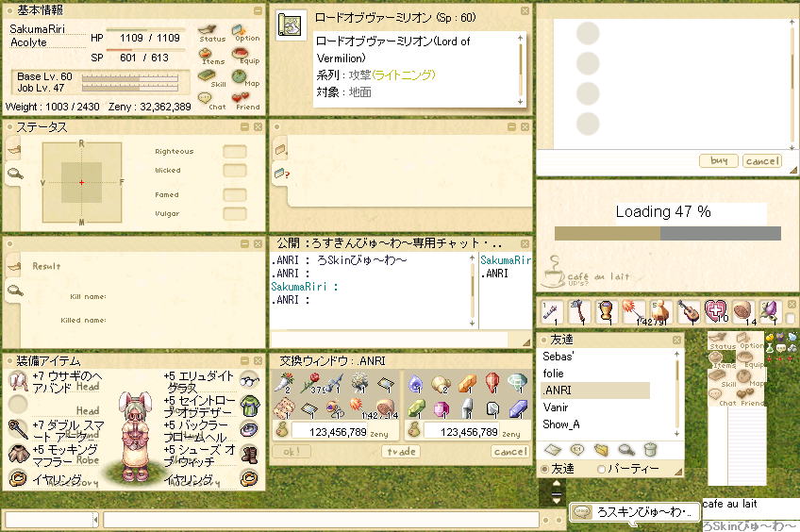This screenshot has width=800, height=532.
Task: Open the Status window icon
Action: [x=211, y=33]
